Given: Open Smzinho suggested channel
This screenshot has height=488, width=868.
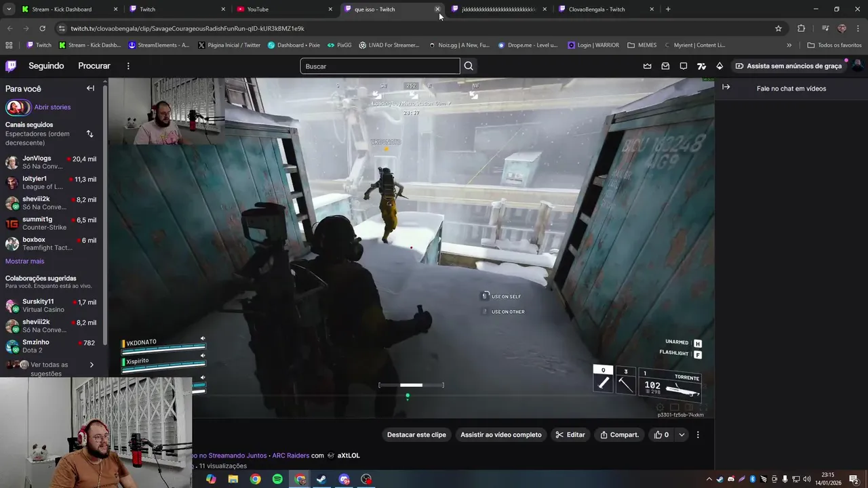Looking at the screenshot, I should pos(52,346).
